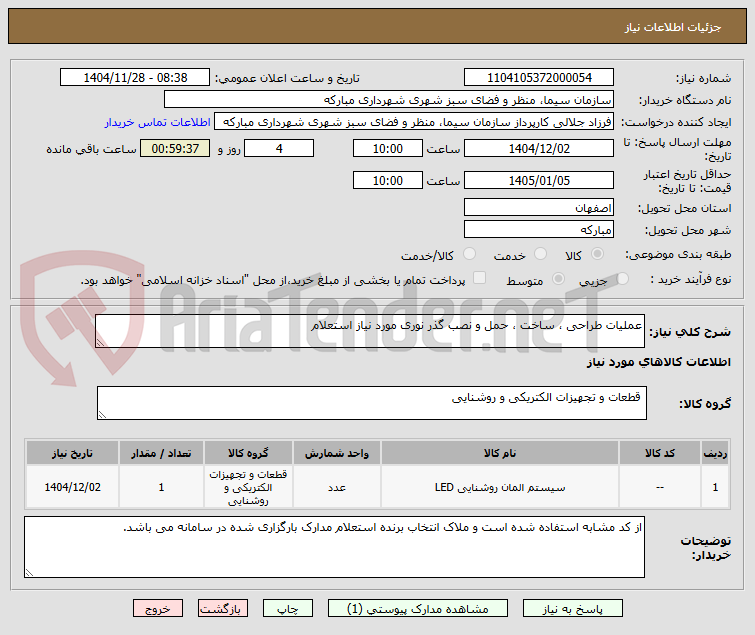Screen dimensions: 755x635
Task: Click the شهر محل تحویل field مبارکه
Action: (x=539, y=230)
